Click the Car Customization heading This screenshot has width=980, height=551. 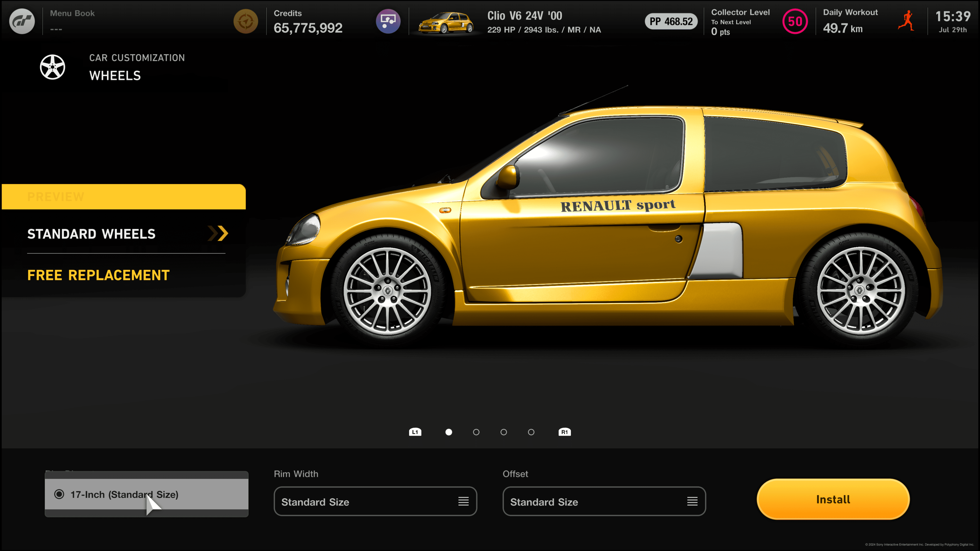[x=137, y=58]
